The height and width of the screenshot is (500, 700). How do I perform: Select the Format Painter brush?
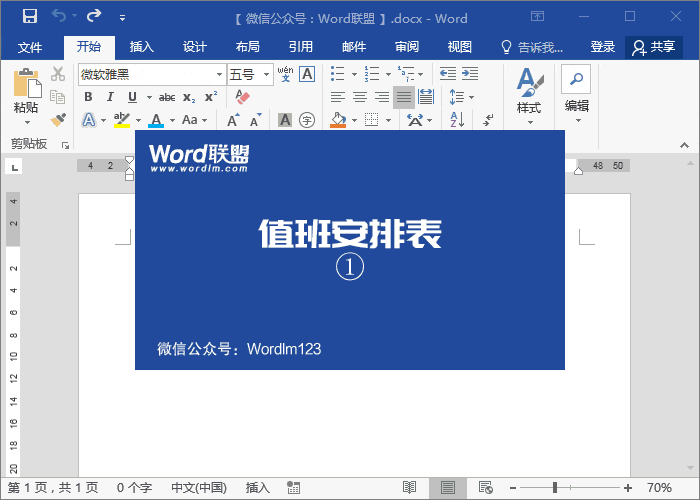(58, 119)
